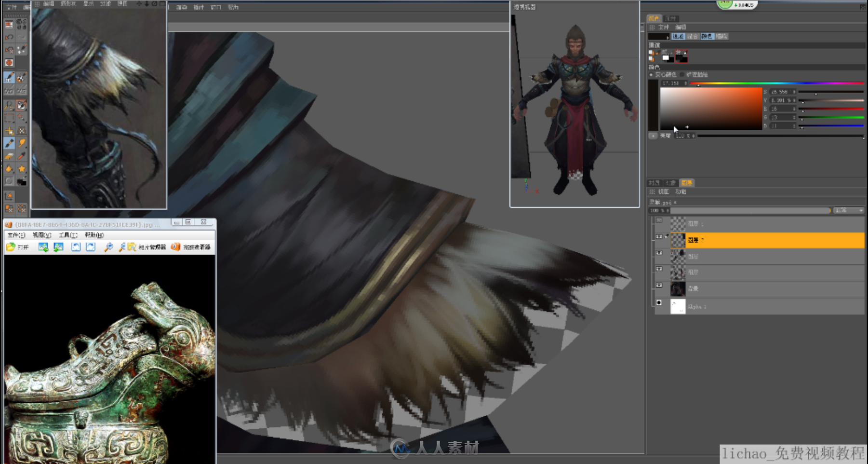Open the color preview dropdown arrow

pos(668,37)
